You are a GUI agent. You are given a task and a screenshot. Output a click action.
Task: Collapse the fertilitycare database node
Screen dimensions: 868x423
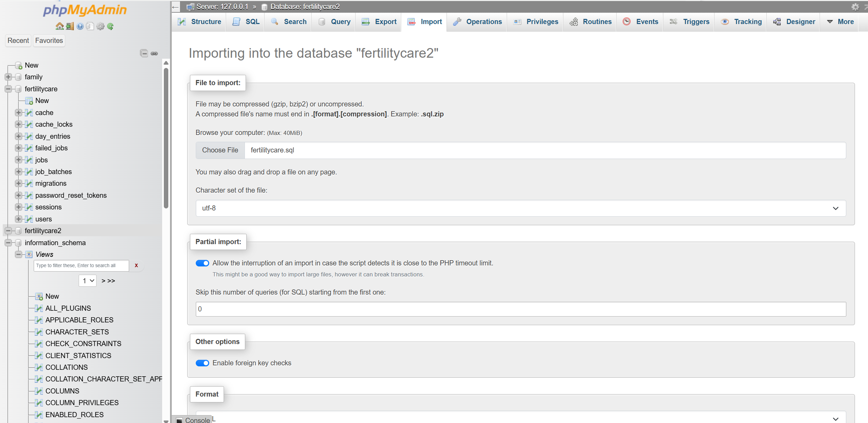click(8, 89)
